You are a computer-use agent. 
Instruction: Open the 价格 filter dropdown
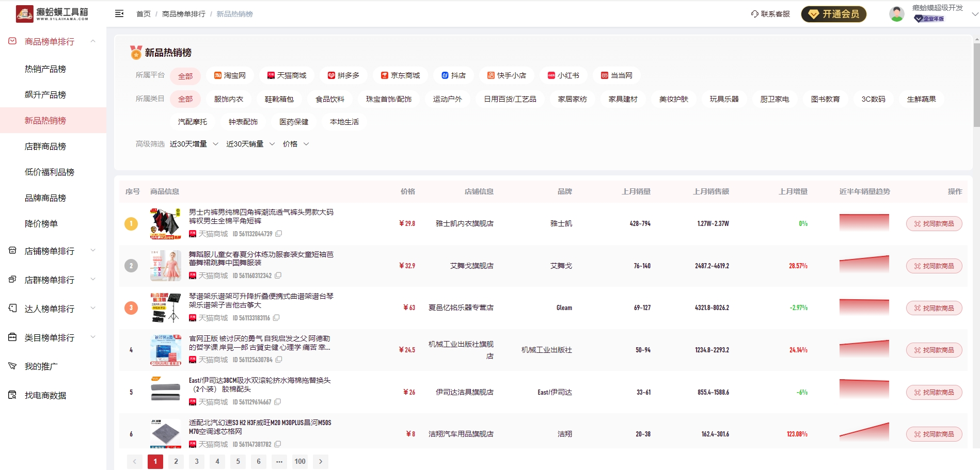296,144
